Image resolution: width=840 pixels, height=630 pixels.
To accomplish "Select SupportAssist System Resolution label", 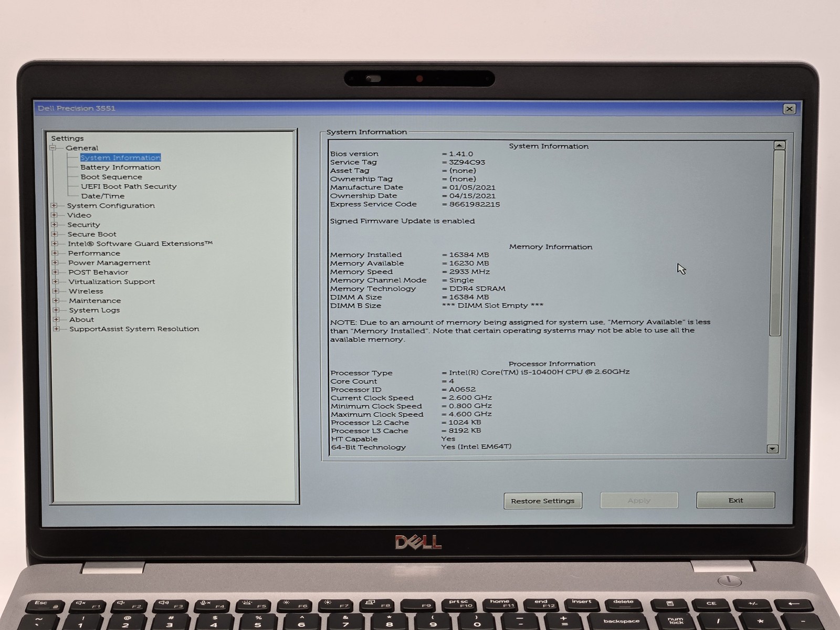I will pos(134,329).
